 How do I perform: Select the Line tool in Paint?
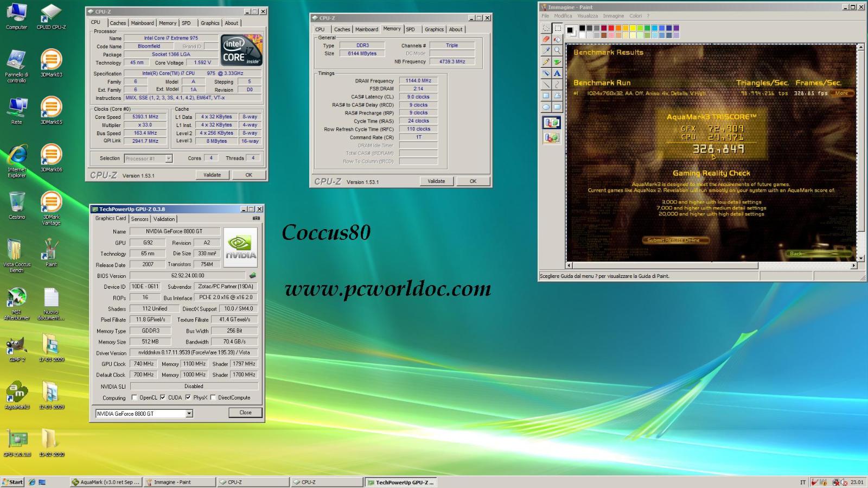(546, 85)
